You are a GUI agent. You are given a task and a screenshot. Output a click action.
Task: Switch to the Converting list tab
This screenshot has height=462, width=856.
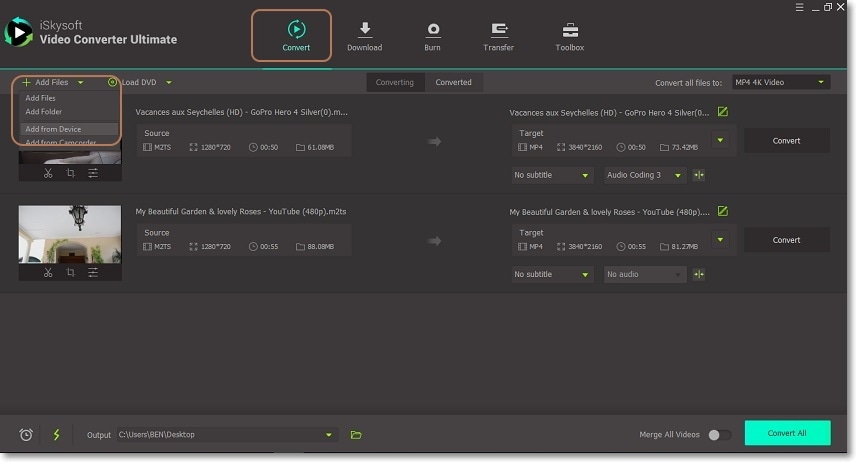pos(395,82)
